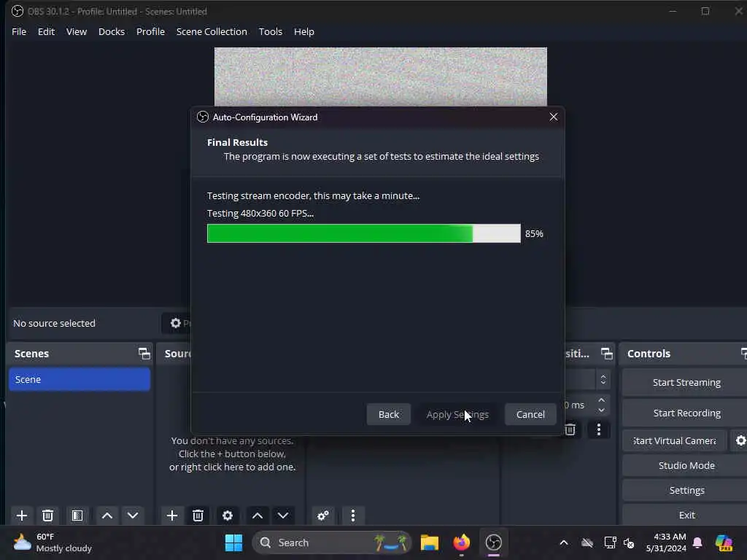Open source properties gear icon

[228, 516]
